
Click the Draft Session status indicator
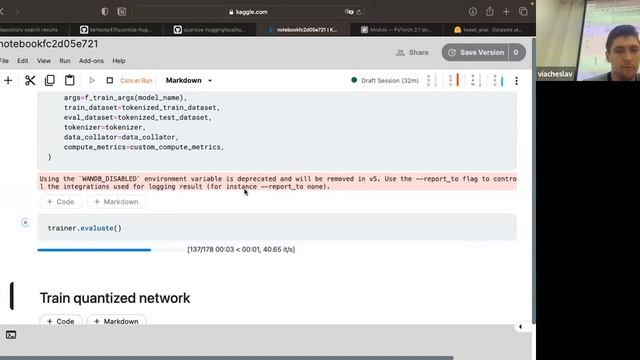[x=385, y=80]
